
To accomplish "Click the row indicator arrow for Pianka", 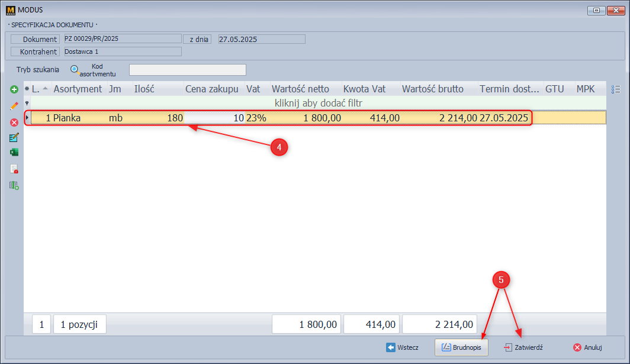I will pyautogui.click(x=27, y=118).
